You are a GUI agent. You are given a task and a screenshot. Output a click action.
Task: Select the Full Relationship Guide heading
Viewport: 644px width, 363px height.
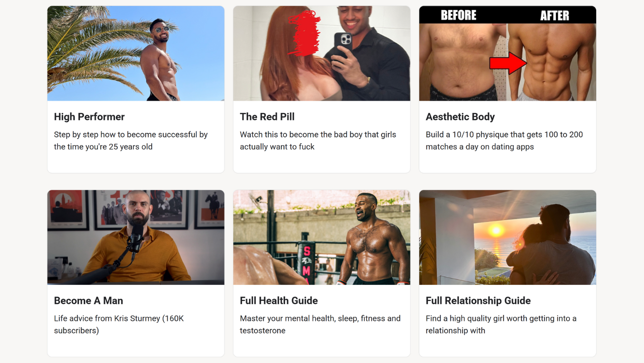coord(478,301)
